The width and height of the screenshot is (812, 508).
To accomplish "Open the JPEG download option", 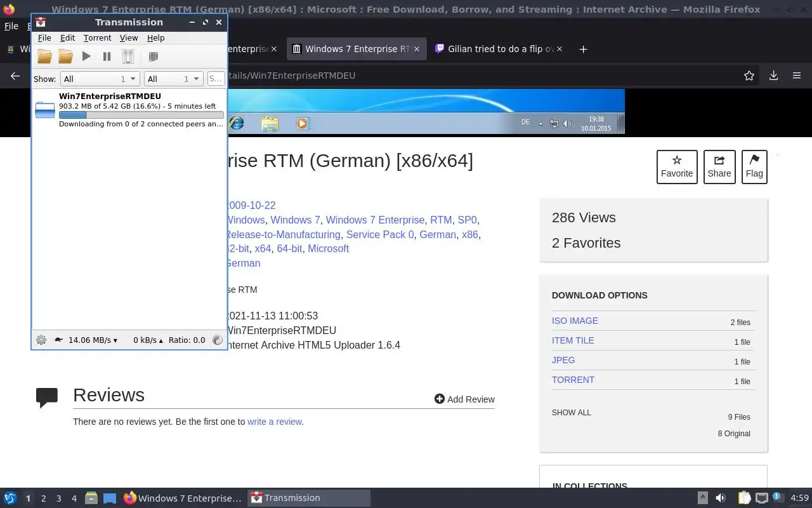I will tap(563, 360).
